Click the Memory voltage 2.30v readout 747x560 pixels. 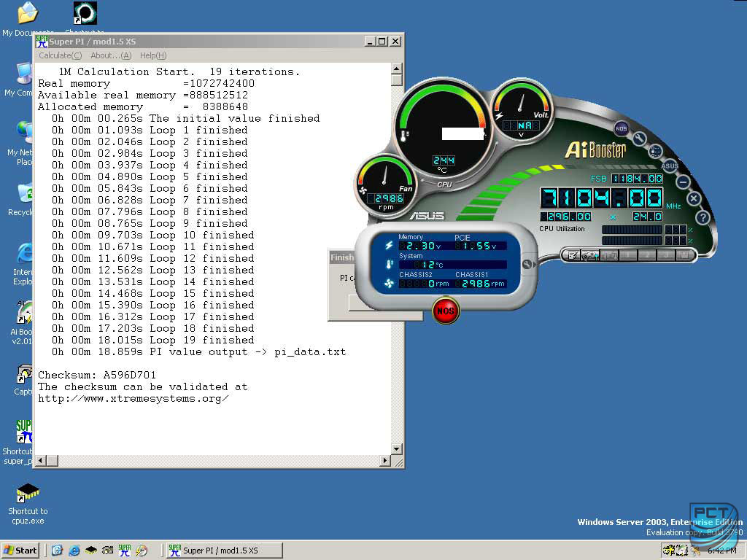(x=419, y=246)
